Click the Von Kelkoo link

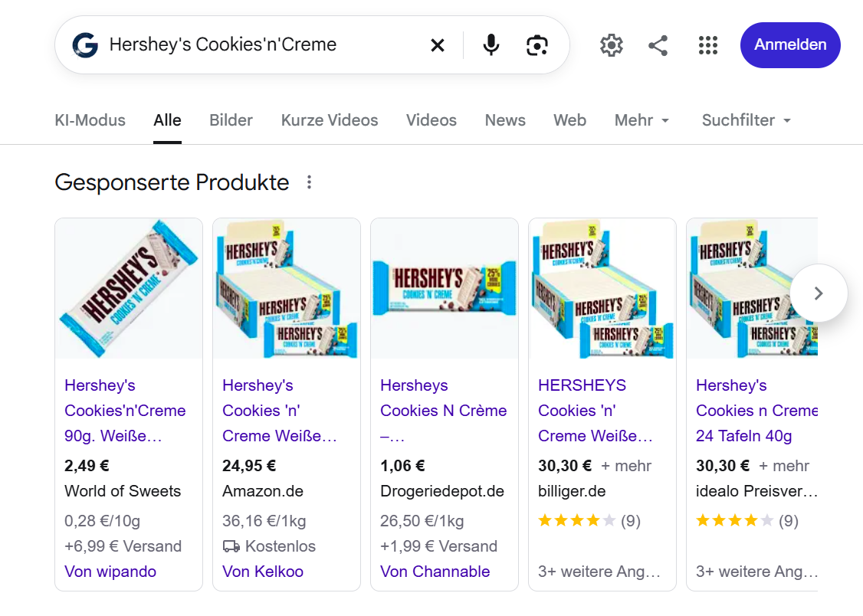[263, 572]
